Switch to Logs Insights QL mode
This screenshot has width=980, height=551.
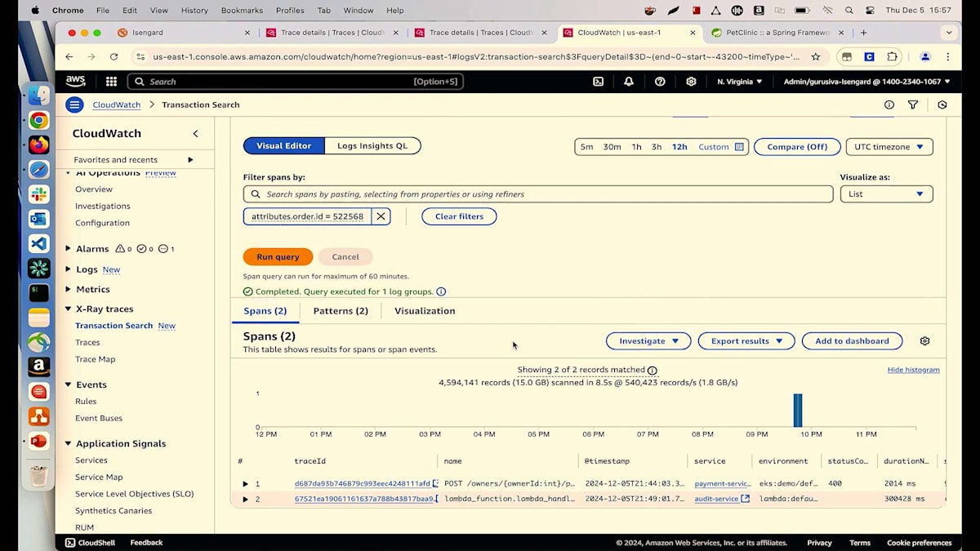click(372, 146)
